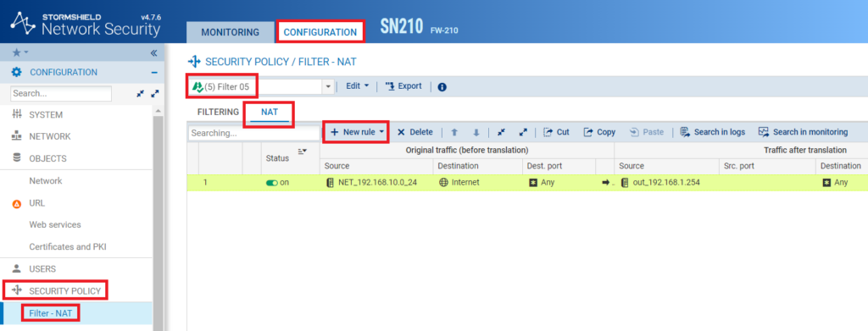Move rule up arrow
This screenshot has height=331, width=868.
(x=454, y=132)
